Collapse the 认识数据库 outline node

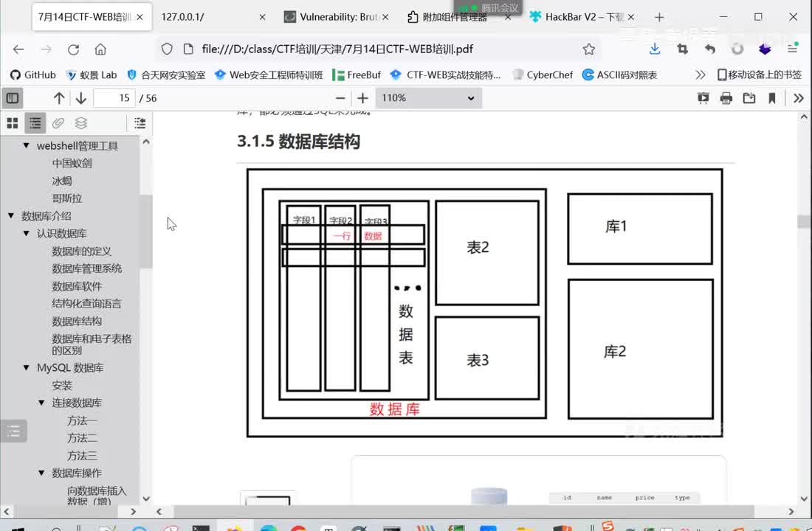click(x=26, y=233)
